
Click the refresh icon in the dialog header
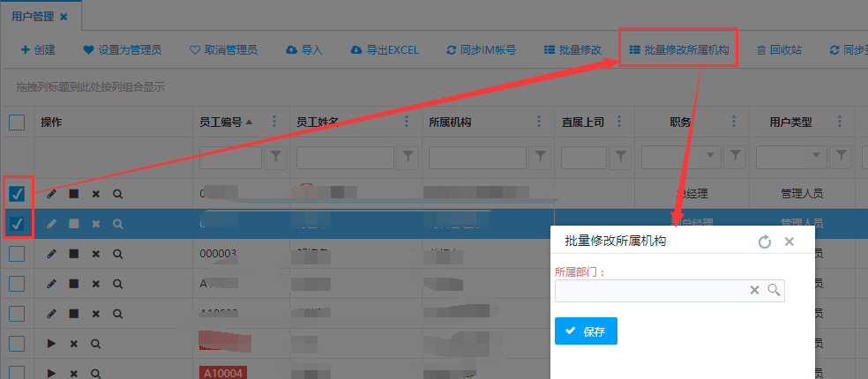(765, 242)
